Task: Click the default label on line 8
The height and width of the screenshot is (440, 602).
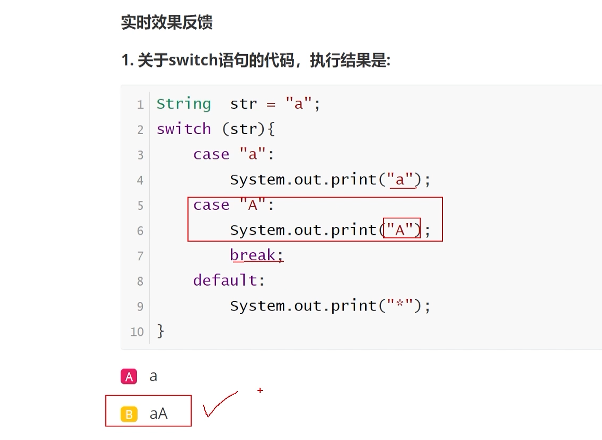Action: coord(229,280)
